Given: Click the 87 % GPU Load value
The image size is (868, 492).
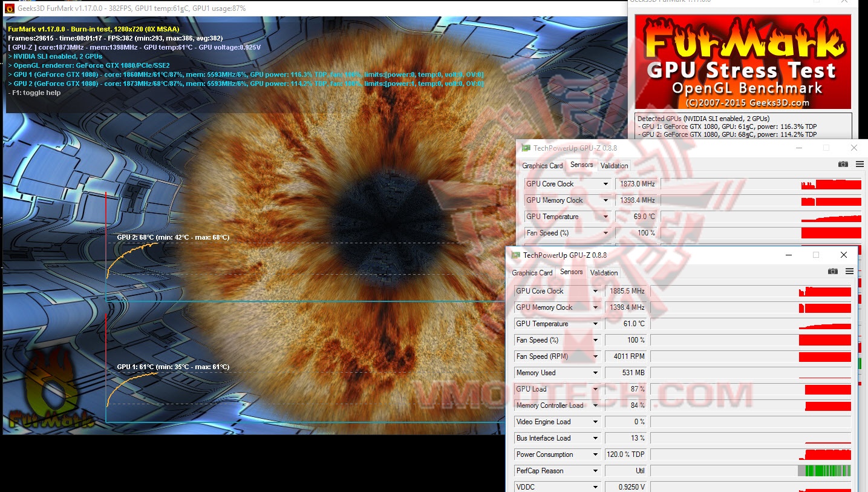Looking at the screenshot, I should click(627, 389).
